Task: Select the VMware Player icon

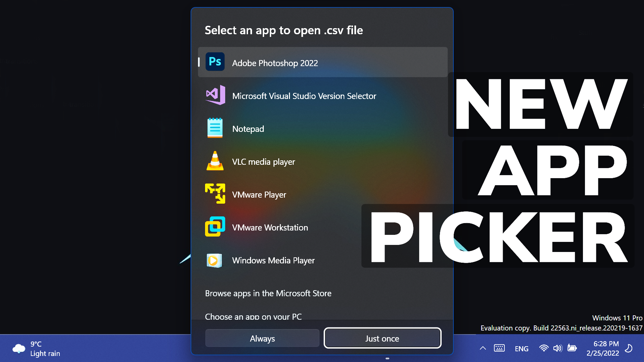Action: tap(215, 194)
